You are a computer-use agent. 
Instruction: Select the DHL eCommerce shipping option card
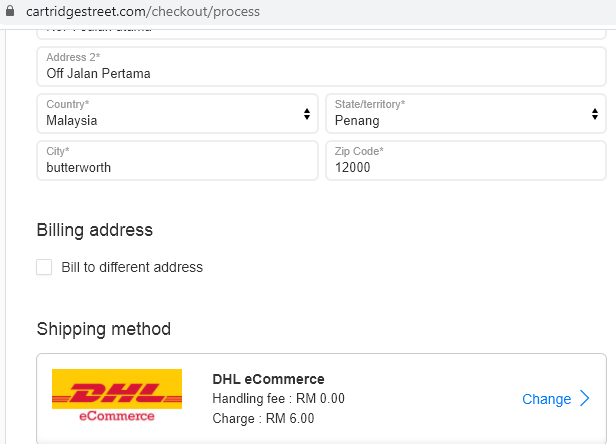click(321, 398)
